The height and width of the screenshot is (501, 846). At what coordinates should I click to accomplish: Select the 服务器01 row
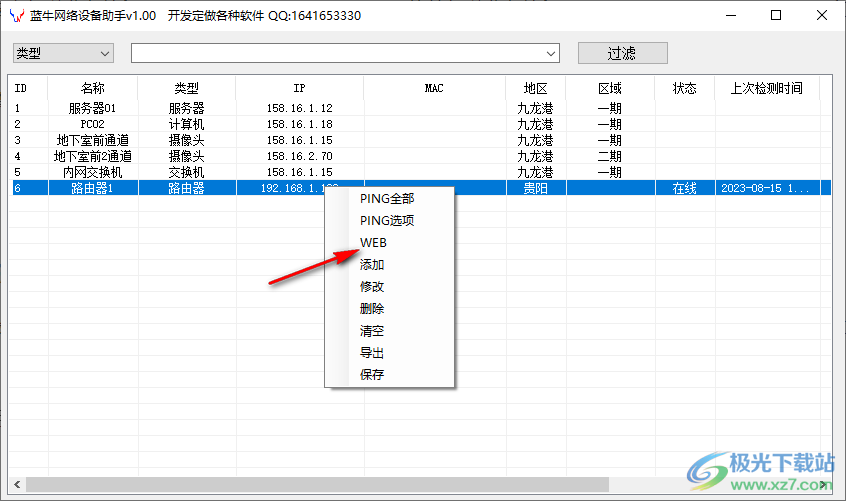click(x=421, y=108)
